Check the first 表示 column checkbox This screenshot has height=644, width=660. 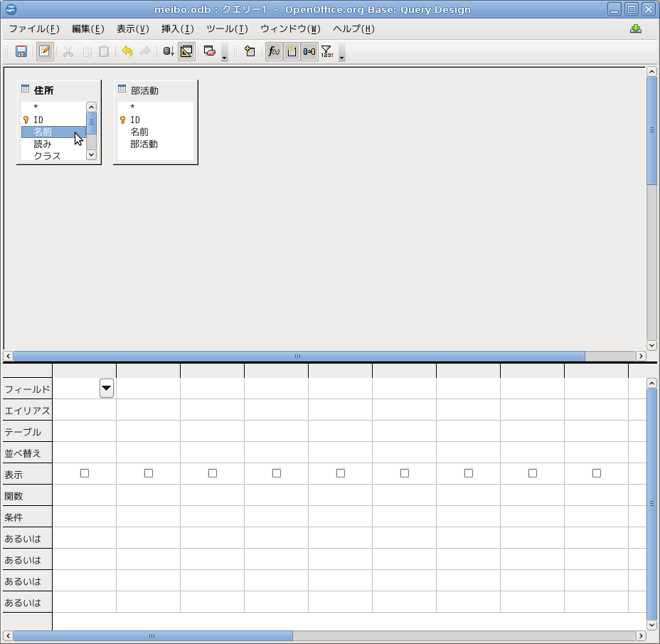85,473
